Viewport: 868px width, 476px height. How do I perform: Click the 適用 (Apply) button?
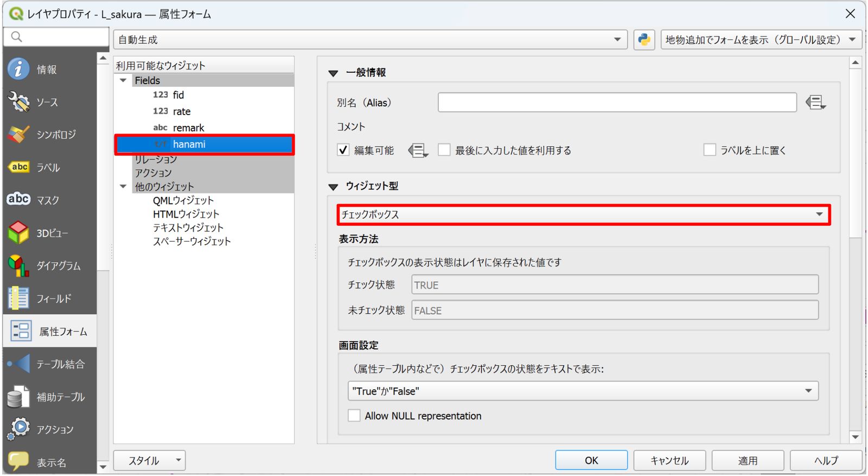748,460
